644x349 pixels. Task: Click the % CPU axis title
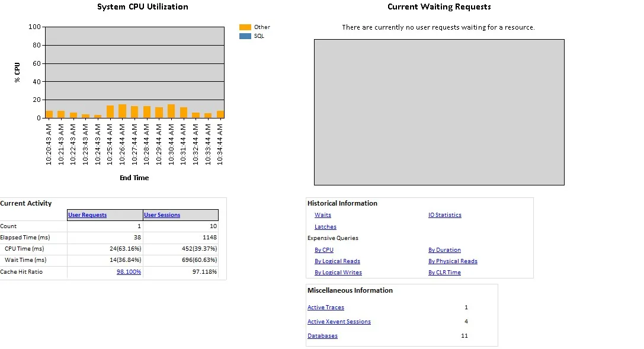click(17, 72)
